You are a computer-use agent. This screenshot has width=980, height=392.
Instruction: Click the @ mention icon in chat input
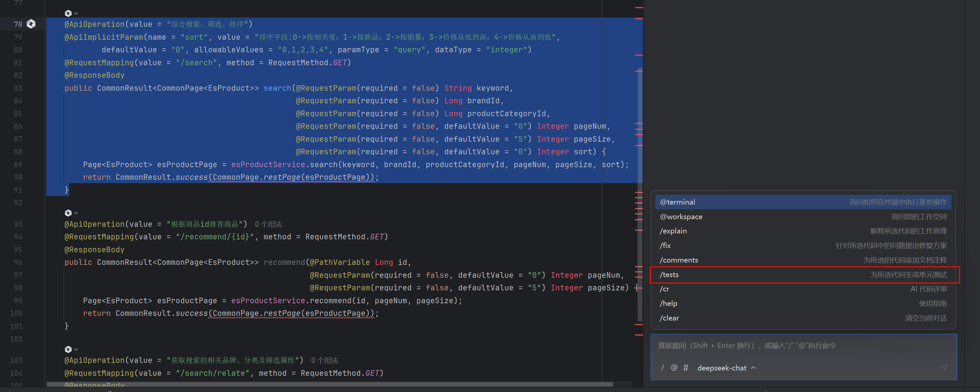click(x=674, y=367)
